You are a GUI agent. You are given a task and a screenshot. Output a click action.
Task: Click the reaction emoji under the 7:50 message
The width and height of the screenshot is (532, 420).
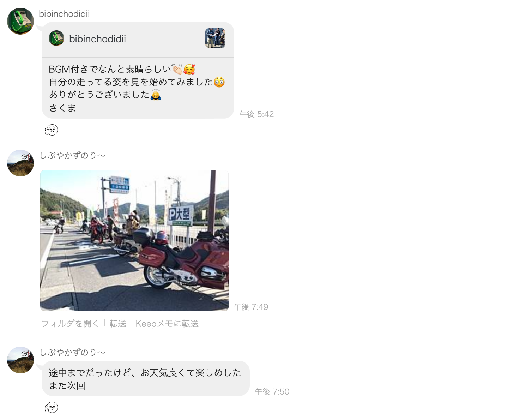tap(52, 407)
